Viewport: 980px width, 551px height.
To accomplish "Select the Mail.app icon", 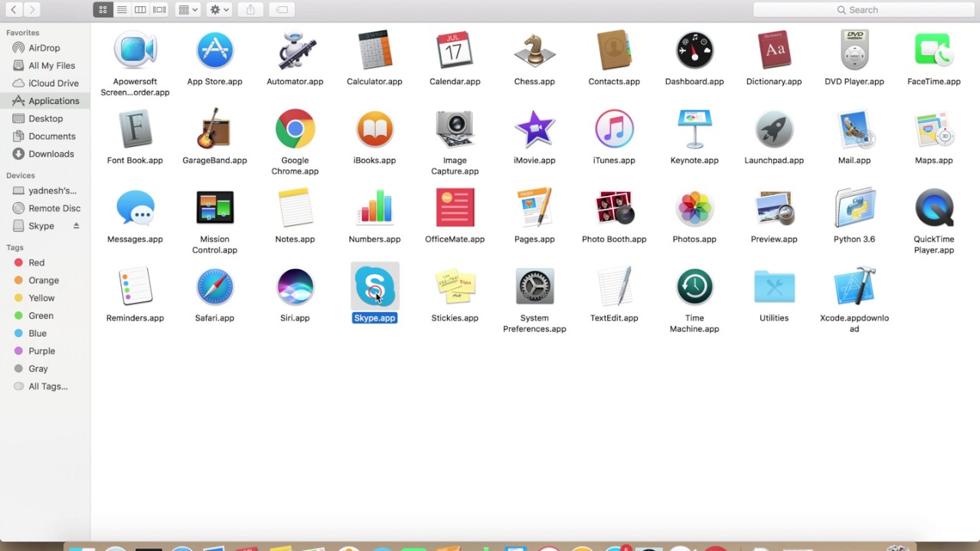I will pos(854,129).
